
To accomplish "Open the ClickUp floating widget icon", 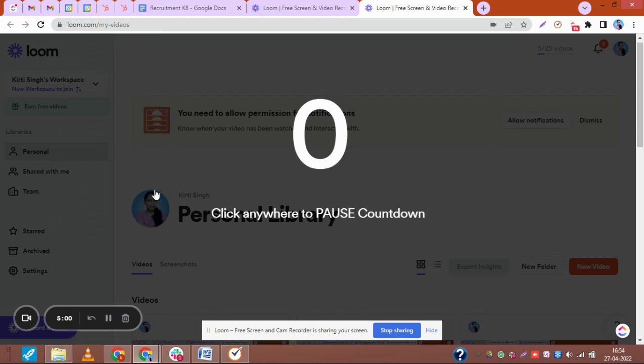I will (622, 331).
